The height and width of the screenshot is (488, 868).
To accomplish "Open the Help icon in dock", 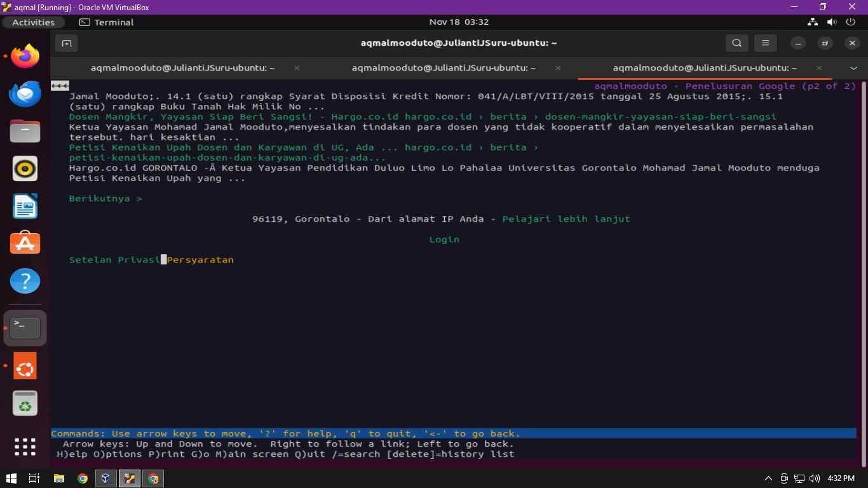I will (x=25, y=281).
